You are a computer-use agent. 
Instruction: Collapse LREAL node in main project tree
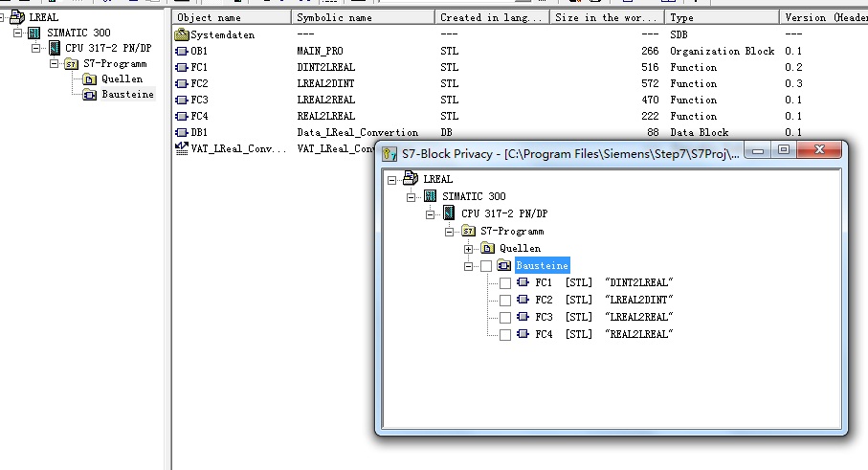click(2, 18)
